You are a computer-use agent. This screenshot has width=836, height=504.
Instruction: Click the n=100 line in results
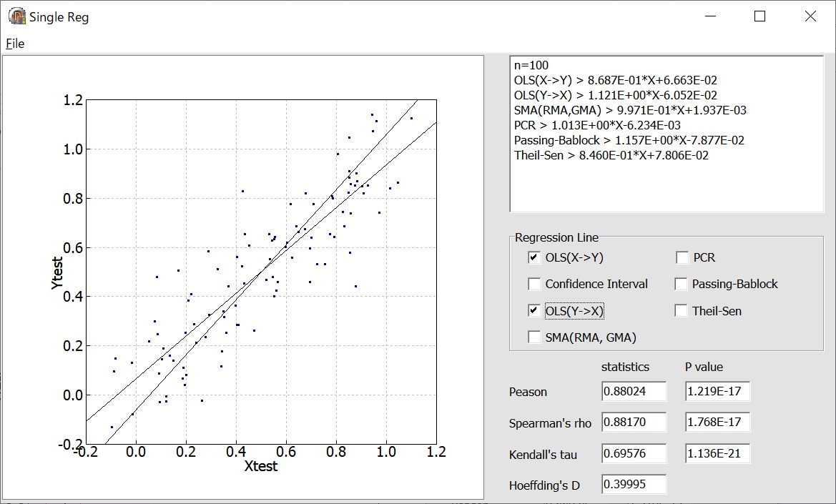(531, 66)
